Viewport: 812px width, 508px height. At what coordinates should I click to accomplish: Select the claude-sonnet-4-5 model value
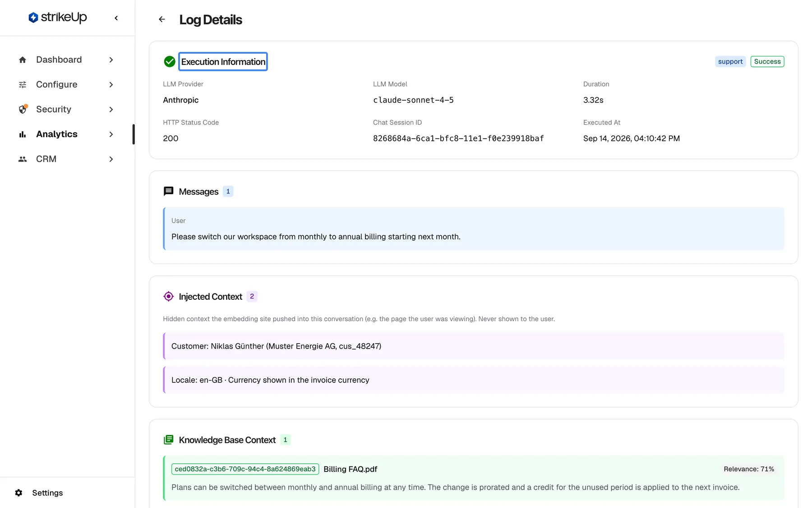413,100
